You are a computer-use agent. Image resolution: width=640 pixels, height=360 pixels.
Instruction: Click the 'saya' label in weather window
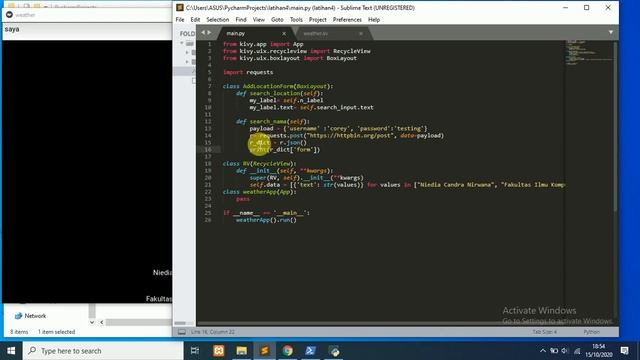pyautogui.click(x=12, y=29)
